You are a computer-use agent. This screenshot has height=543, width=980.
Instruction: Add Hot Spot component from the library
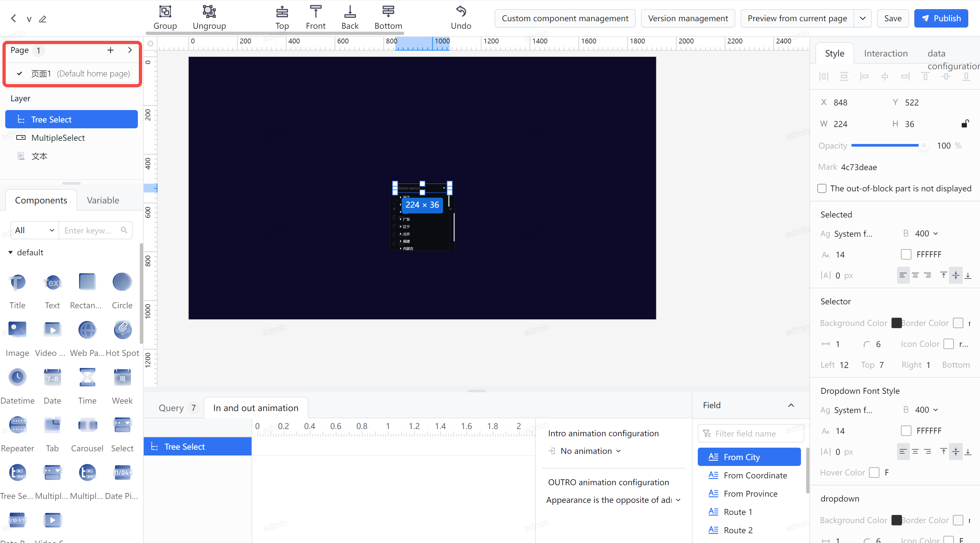122,338
